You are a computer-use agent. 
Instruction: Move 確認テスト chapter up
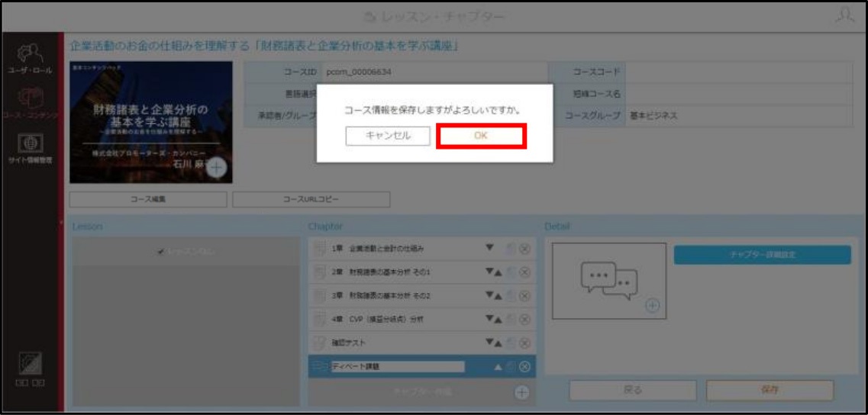[x=499, y=343]
